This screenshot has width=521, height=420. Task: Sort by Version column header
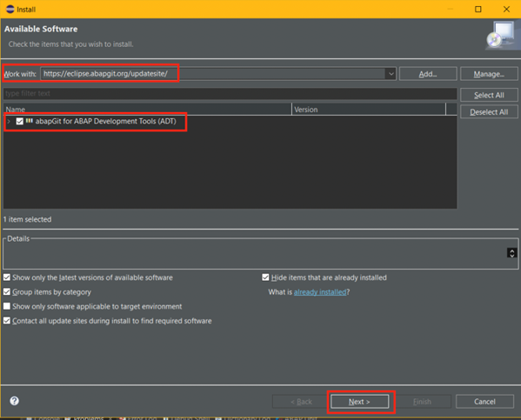point(369,110)
